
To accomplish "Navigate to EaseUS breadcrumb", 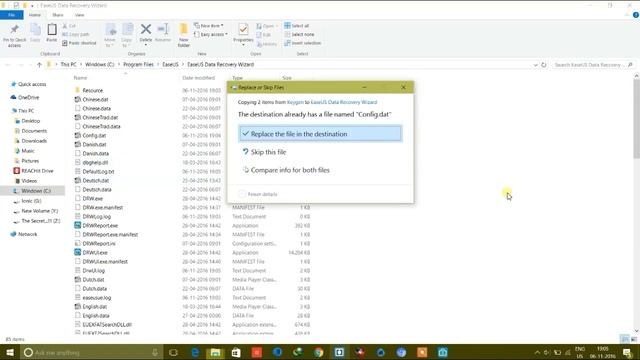I will pos(170,64).
